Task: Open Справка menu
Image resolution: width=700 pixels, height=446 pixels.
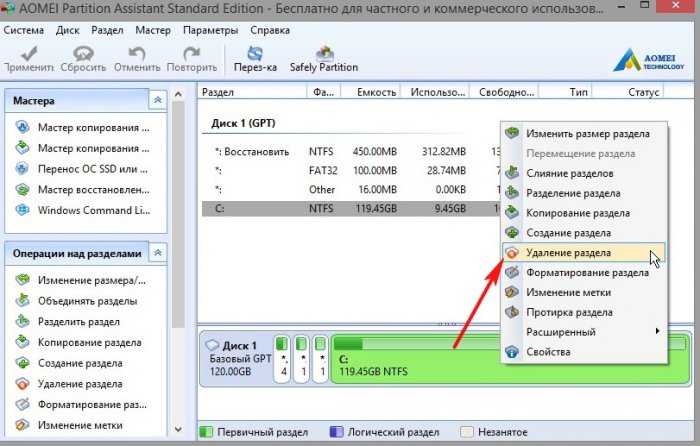Action: pyautogui.click(x=270, y=30)
